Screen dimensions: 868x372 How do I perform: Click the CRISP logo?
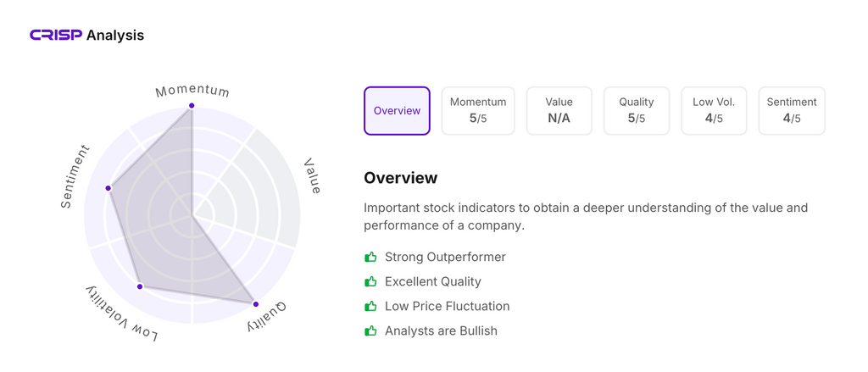[56, 36]
